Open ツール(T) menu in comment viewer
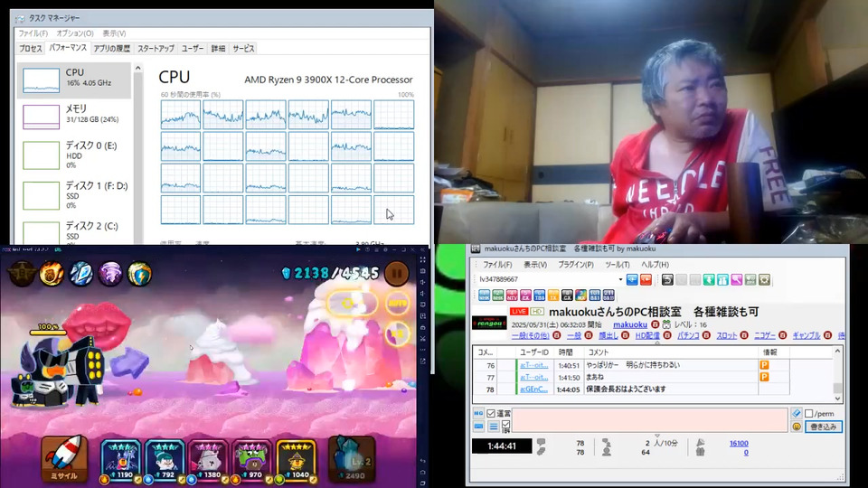 [618, 265]
